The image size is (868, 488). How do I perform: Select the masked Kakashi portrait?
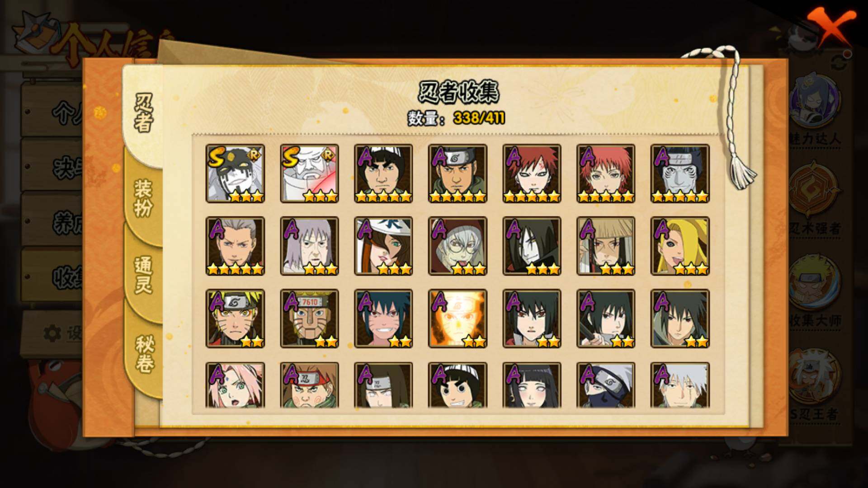tap(606, 385)
